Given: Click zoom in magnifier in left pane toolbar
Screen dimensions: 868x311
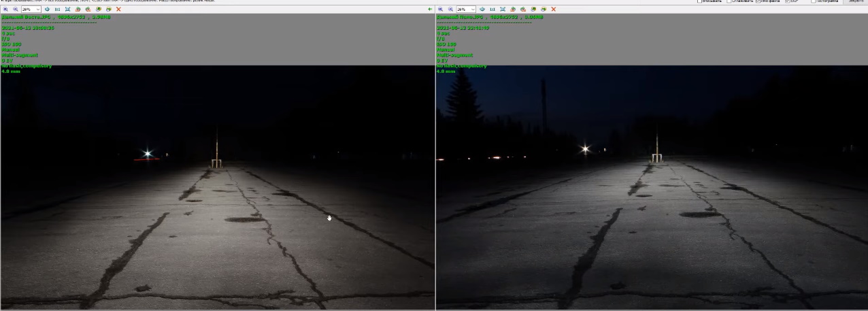Looking at the screenshot, I should 5,9.
